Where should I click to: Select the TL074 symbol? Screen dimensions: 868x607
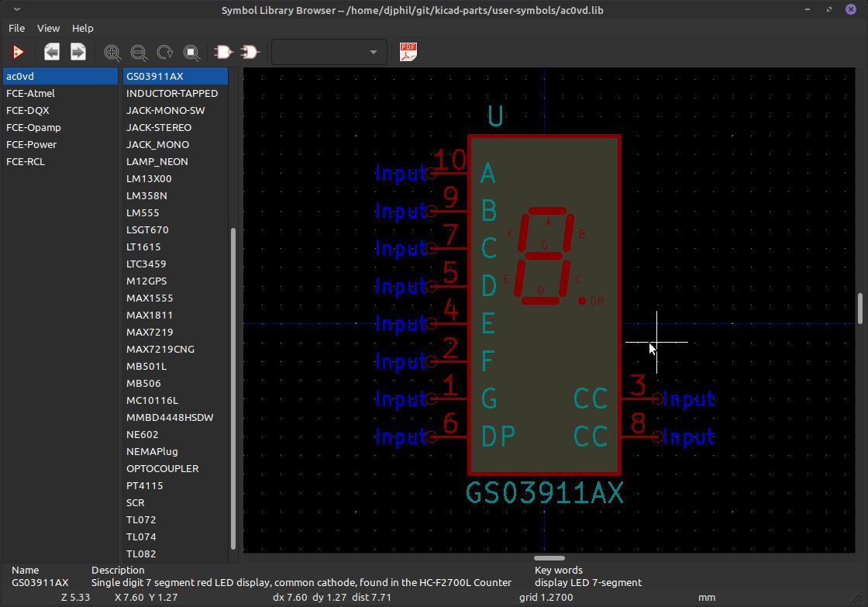coord(175,537)
